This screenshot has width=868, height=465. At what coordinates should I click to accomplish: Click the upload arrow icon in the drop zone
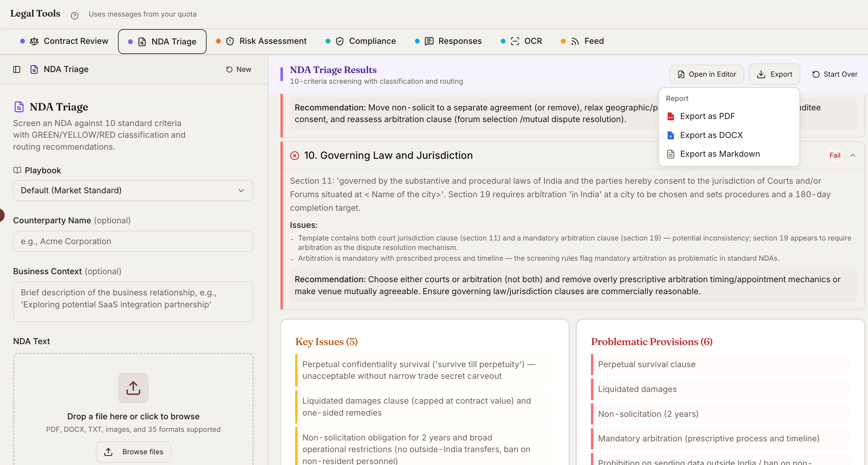point(133,388)
